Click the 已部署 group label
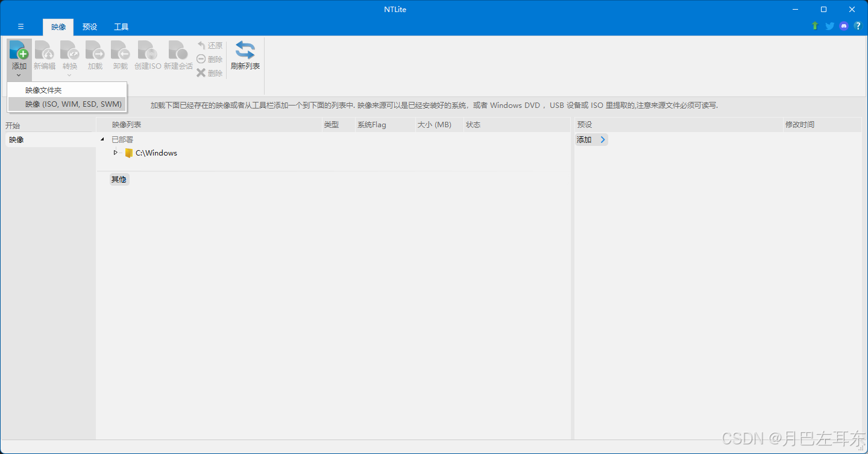This screenshot has height=454, width=868. pos(122,140)
